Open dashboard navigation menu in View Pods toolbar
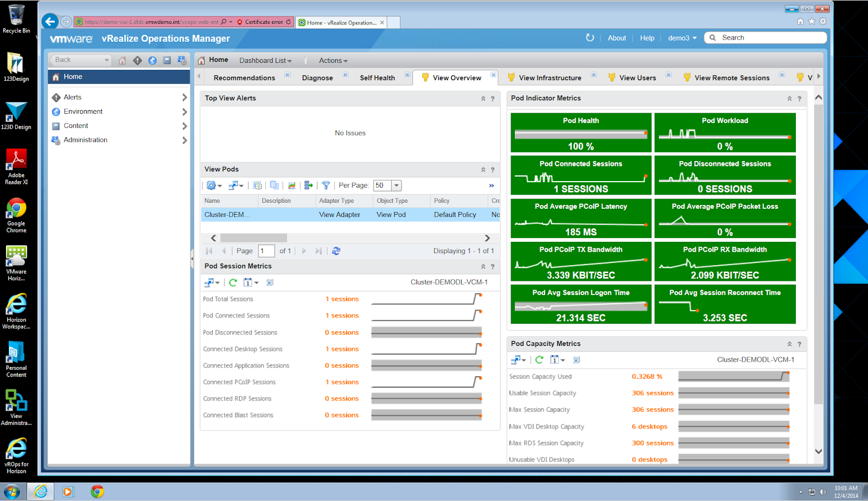The width and height of the screenshot is (868, 501). [x=236, y=185]
